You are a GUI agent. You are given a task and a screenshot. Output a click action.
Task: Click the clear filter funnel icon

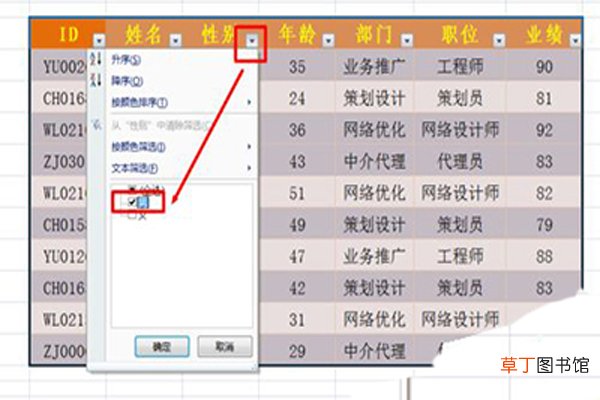(97, 124)
